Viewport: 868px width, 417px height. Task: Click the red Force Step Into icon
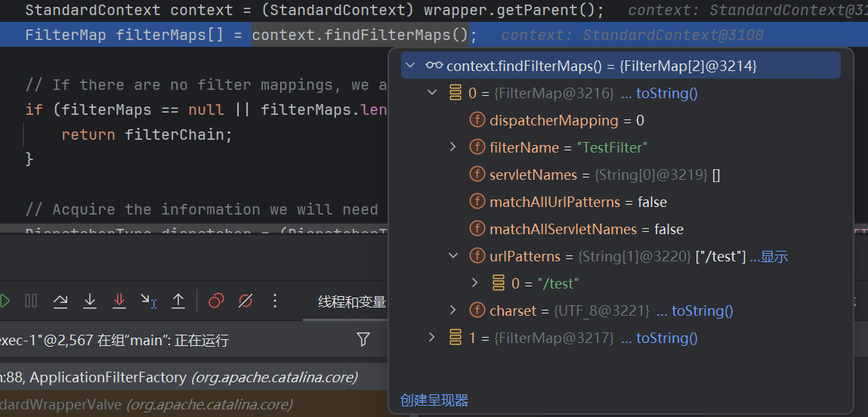click(x=119, y=301)
